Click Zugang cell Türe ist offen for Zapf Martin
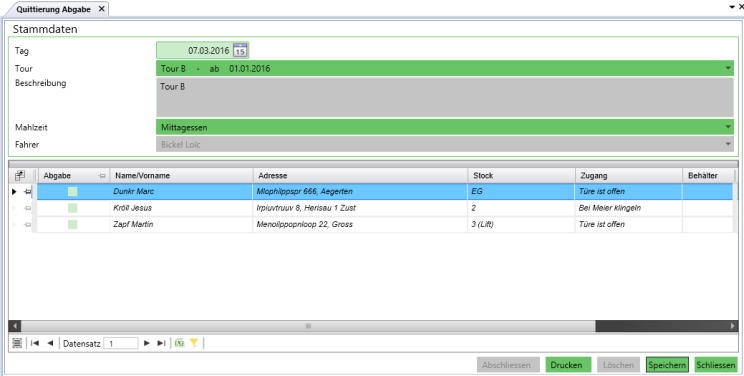Image resolution: width=744 pixels, height=376 pixels. click(x=629, y=224)
